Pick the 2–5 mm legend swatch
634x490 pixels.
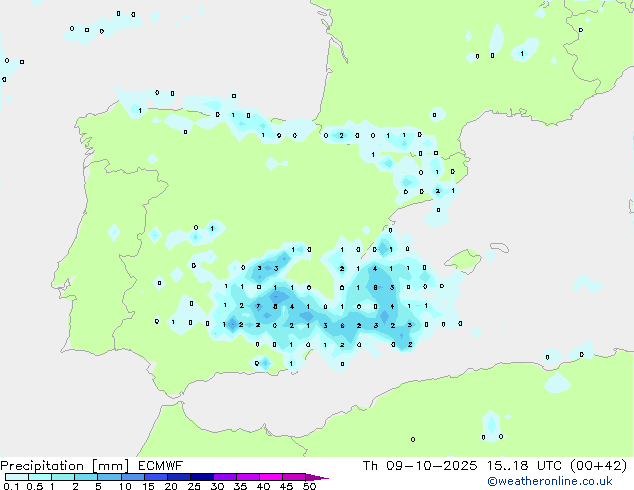coord(86,477)
